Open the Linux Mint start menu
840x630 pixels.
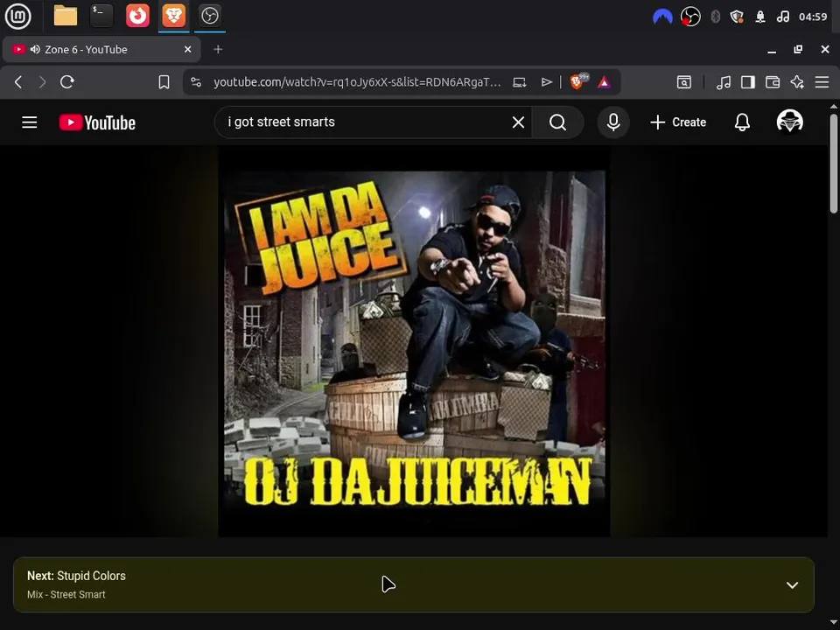pos(17,16)
